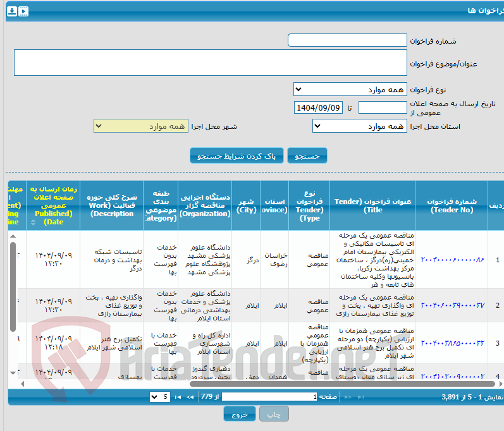
Task: Focus the tender title/subject text area
Action: (211, 63)
